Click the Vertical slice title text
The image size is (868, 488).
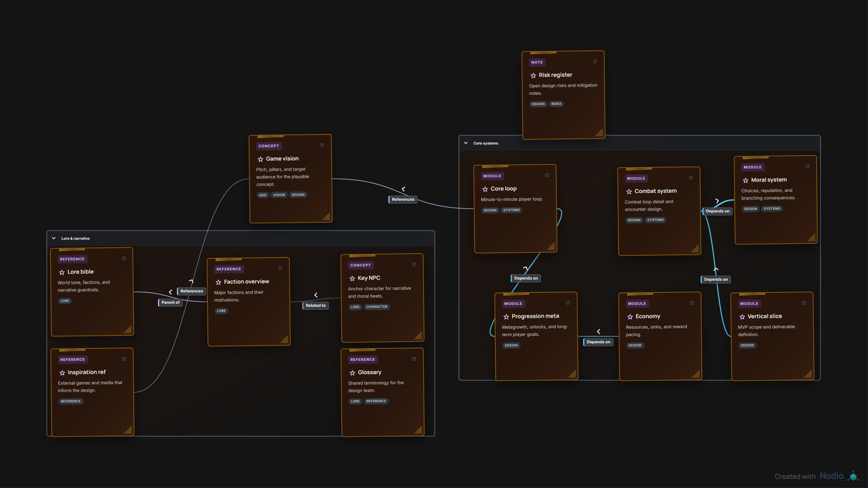click(765, 316)
